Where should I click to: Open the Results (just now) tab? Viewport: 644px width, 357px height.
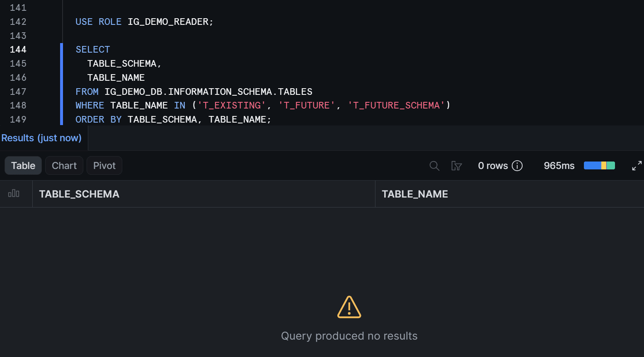pos(41,138)
